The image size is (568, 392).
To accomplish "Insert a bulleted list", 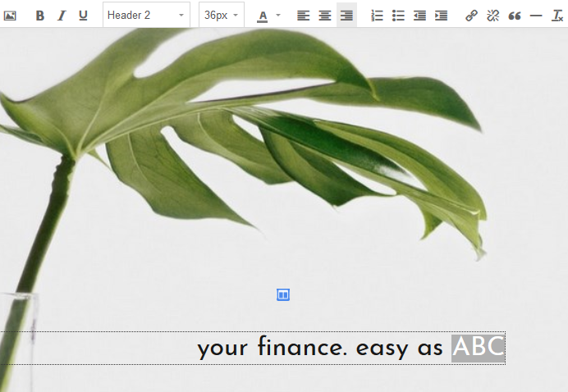I will 398,16.
